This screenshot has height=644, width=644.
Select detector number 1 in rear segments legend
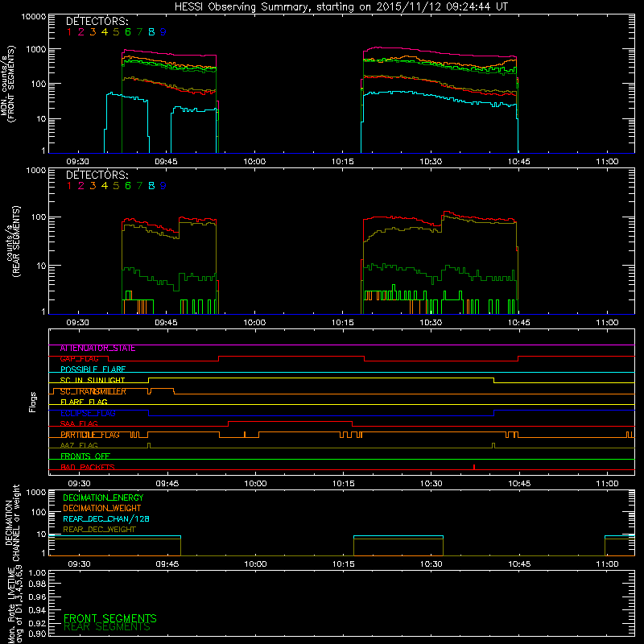(69, 186)
